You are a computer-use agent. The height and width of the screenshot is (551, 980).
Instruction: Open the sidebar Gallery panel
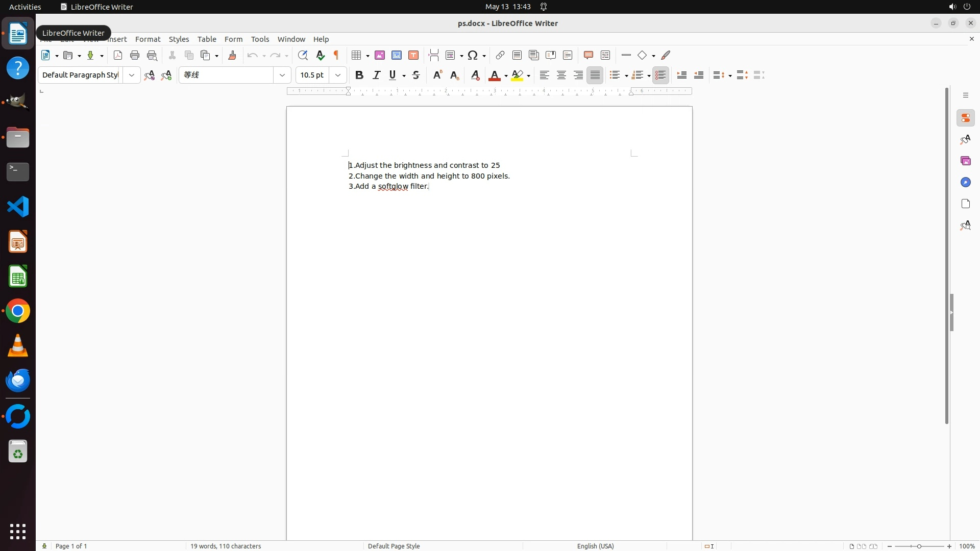point(965,161)
